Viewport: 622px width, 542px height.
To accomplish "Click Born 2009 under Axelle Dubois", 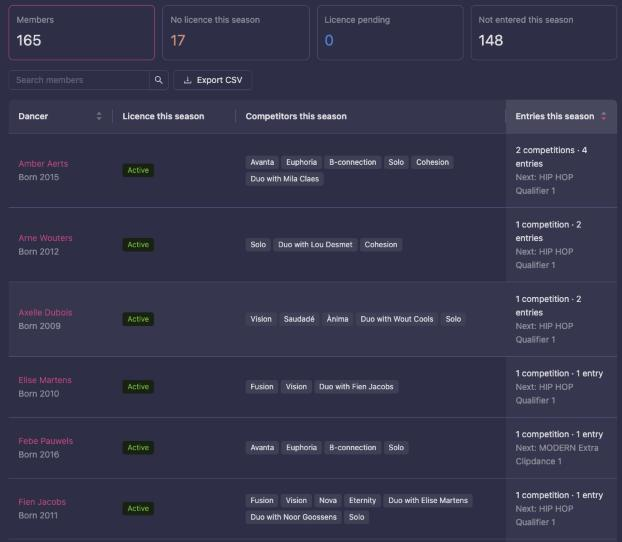I will tap(39, 326).
